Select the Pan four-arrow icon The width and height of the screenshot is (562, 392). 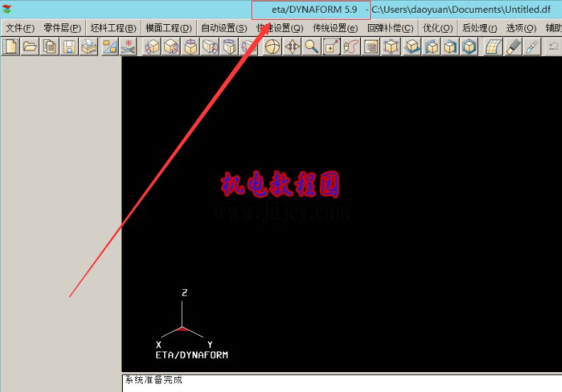click(x=292, y=47)
